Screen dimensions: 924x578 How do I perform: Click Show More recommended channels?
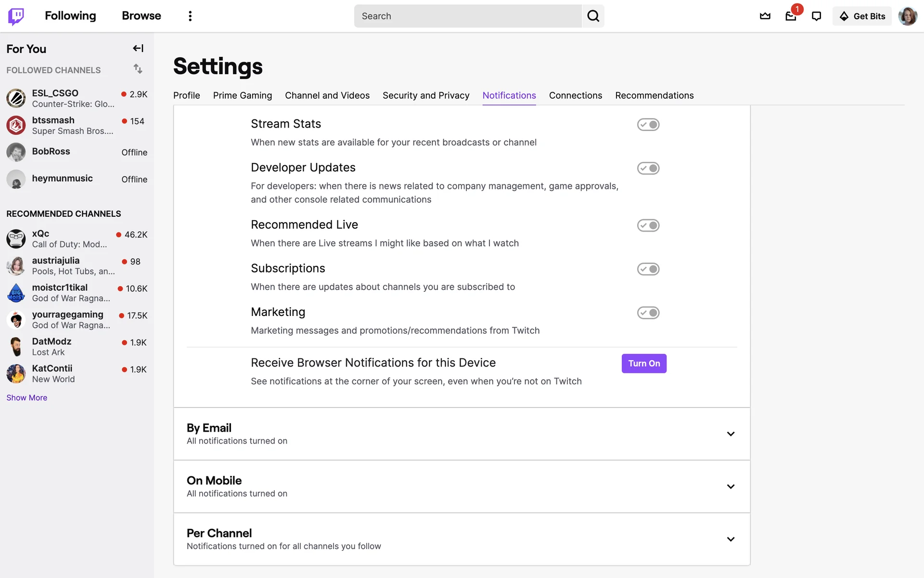26,397
